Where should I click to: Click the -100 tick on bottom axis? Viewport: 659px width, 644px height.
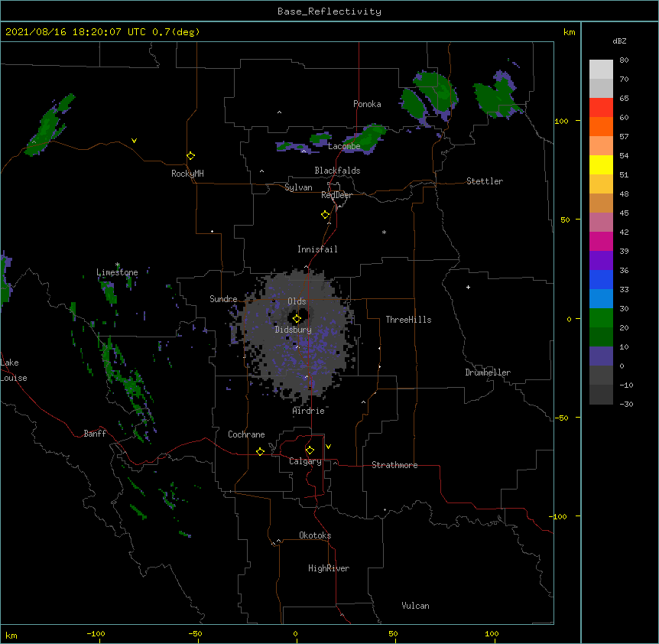pyautogui.click(x=96, y=633)
